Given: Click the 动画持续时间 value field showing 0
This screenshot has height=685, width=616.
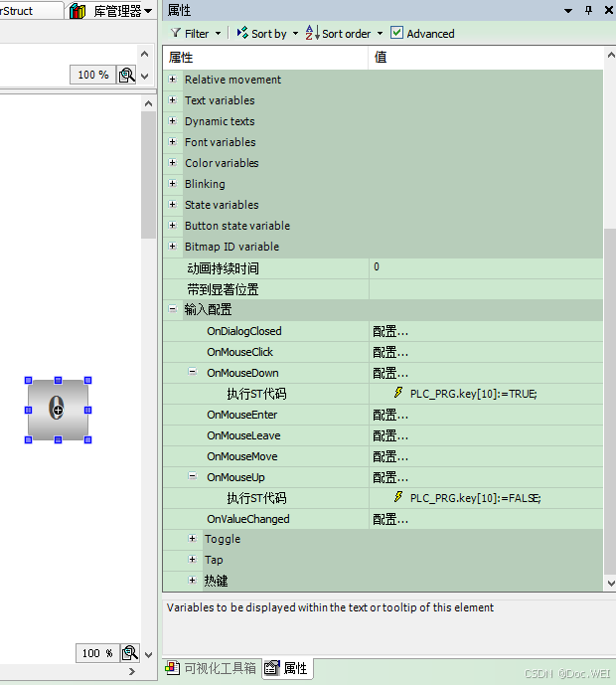Looking at the screenshot, I should 486,268.
